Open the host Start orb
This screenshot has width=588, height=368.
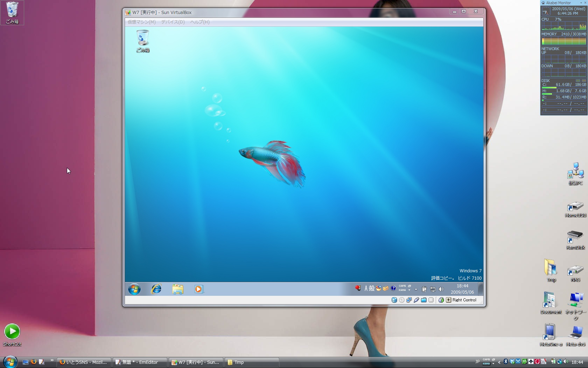point(10,362)
